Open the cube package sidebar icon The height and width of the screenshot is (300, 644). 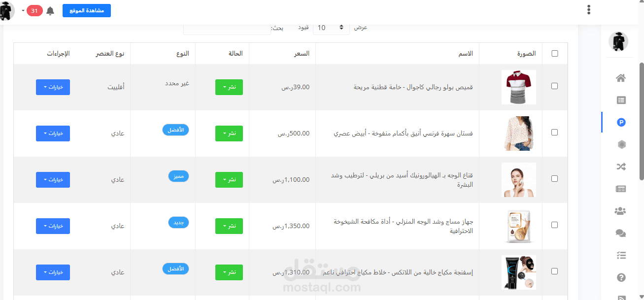coord(621,144)
